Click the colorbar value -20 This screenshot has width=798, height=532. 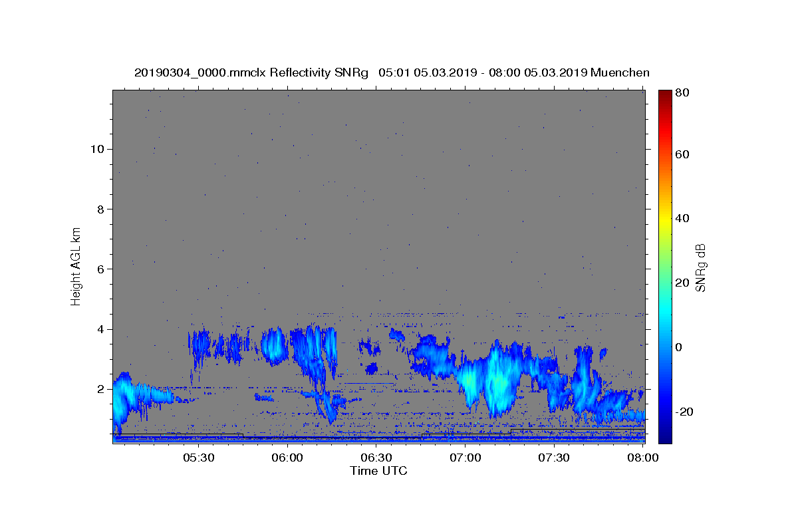[686, 412]
